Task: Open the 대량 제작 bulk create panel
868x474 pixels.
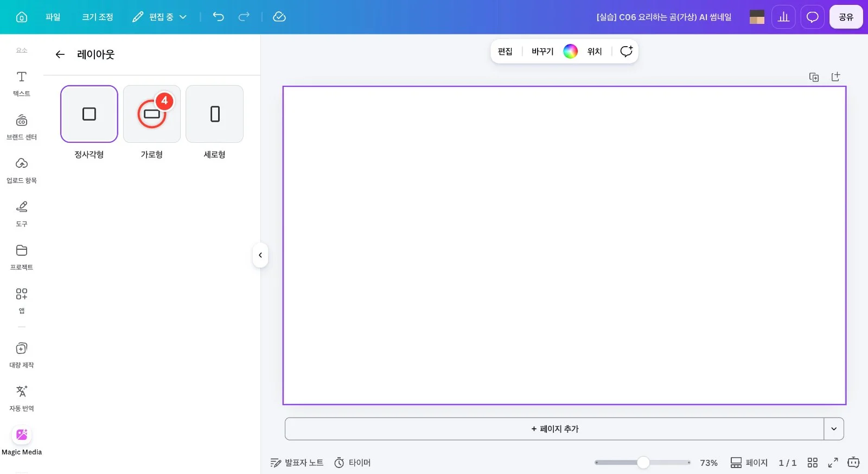Action: [22, 355]
